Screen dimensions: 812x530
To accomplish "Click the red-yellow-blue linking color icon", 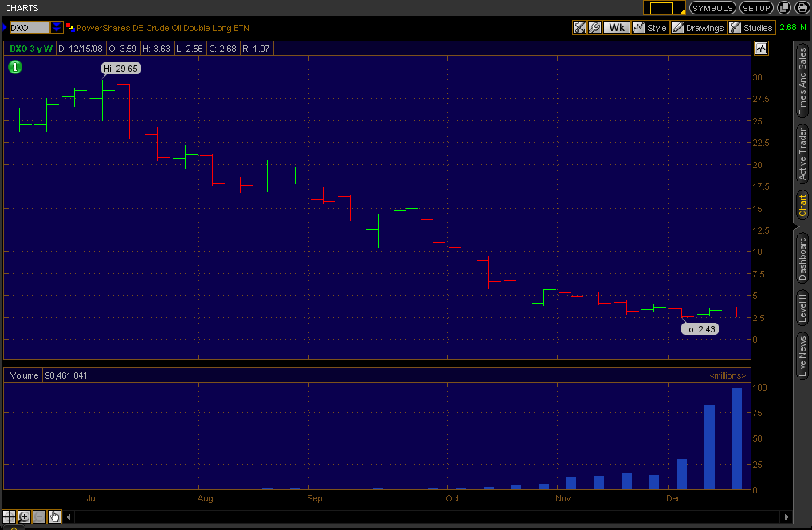I will [70, 27].
